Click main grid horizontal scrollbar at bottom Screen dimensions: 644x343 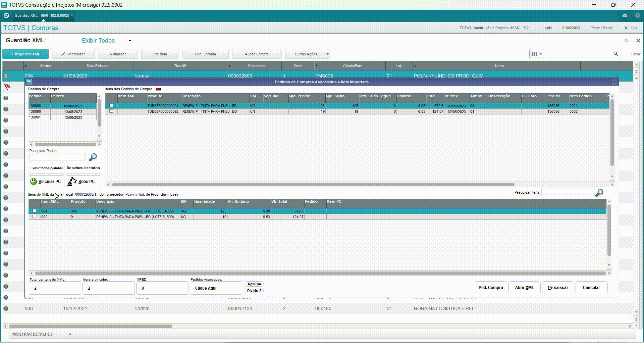(x=90, y=326)
